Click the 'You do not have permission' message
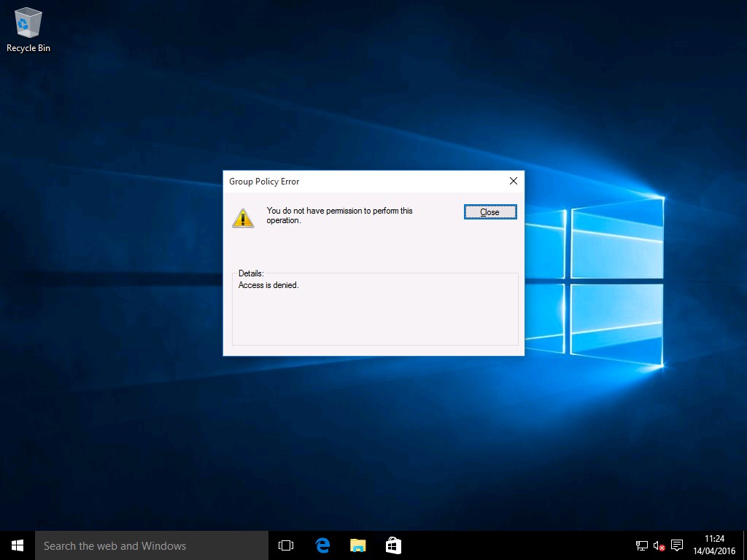The height and width of the screenshot is (560, 747). 339,215
